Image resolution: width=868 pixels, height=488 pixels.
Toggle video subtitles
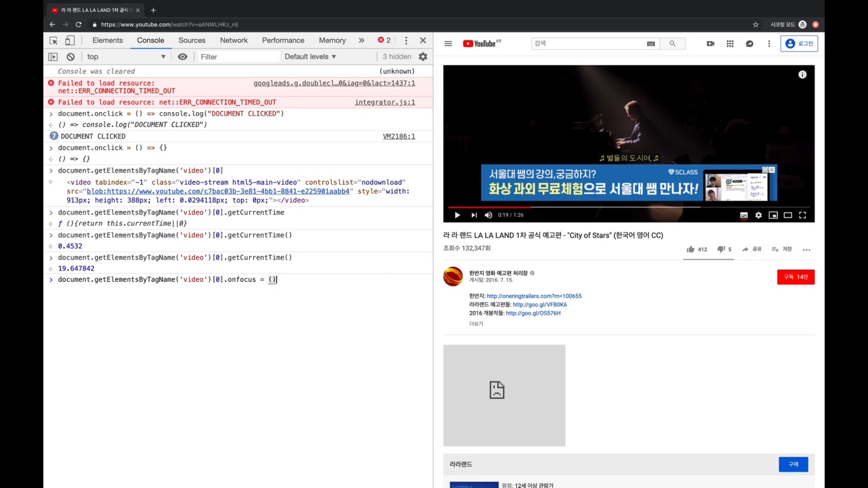coord(744,215)
